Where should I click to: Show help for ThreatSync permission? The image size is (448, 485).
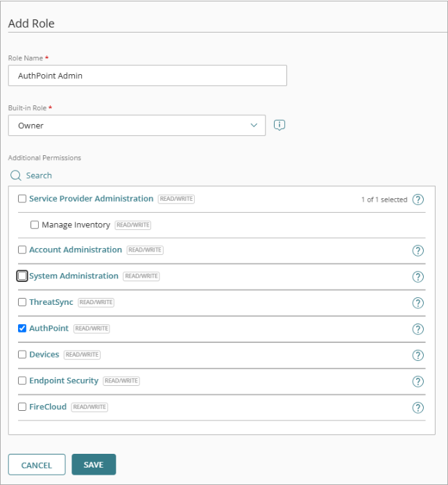(x=417, y=303)
